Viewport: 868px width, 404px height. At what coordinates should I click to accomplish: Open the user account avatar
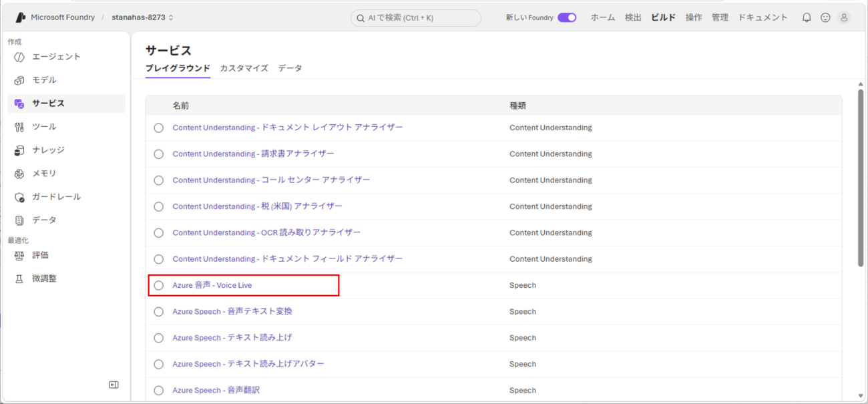pos(844,17)
